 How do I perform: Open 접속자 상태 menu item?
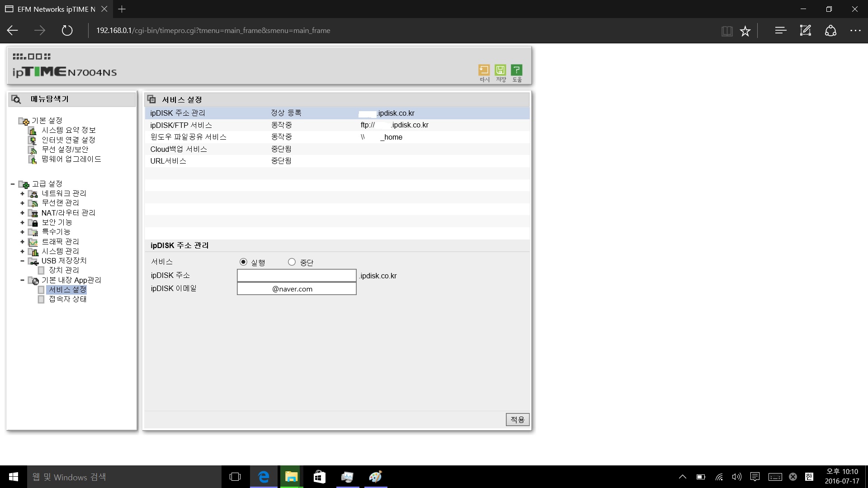click(68, 299)
